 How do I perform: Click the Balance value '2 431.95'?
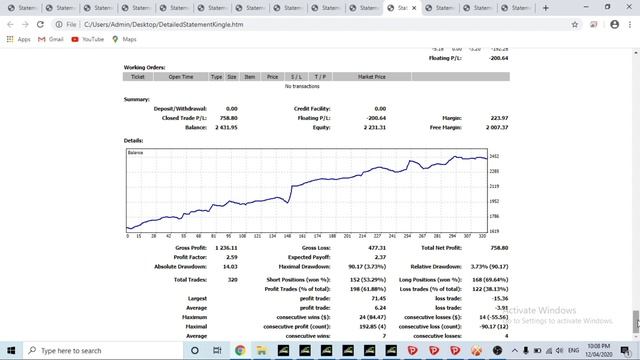coord(227,127)
